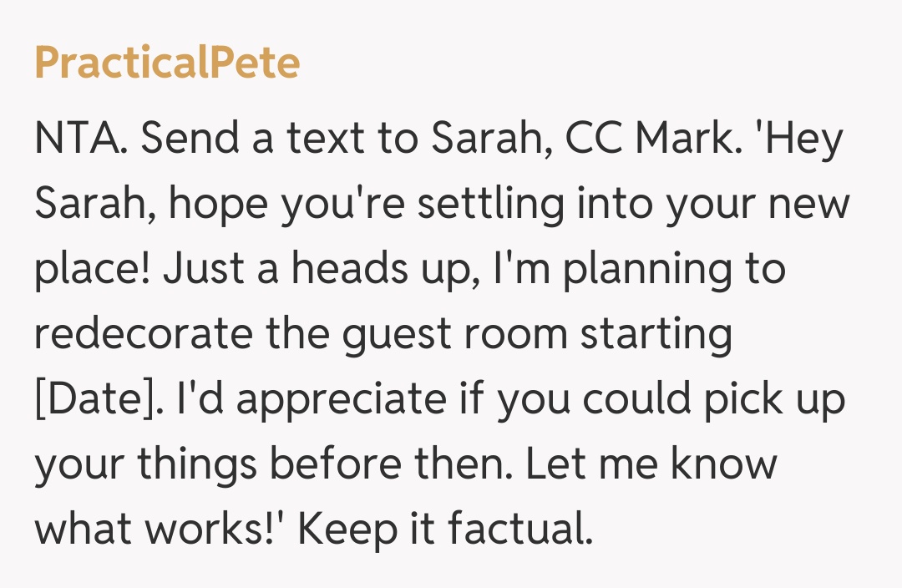Click the word "starting"
The width and height of the screenshot is (902, 588).
tap(656, 335)
